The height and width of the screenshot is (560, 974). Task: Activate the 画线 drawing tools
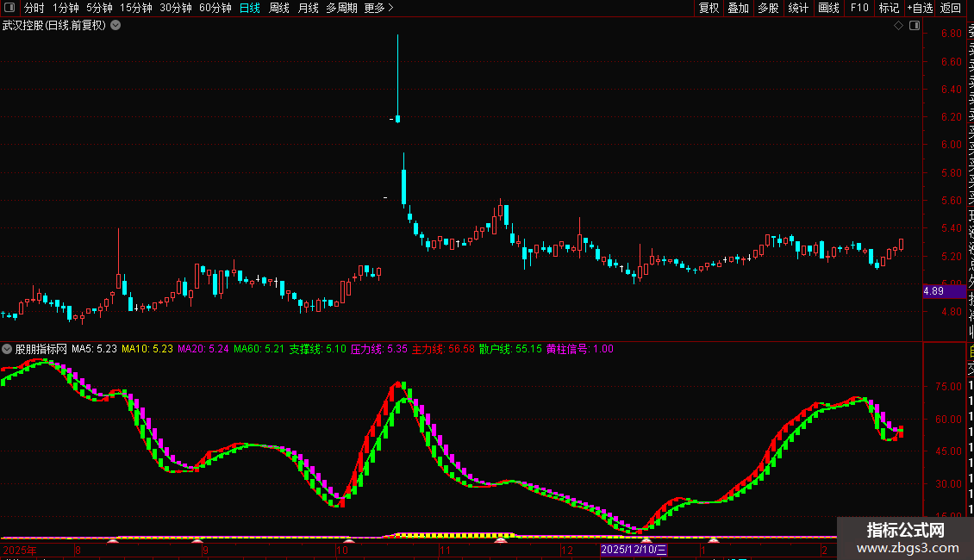pyautogui.click(x=828, y=8)
